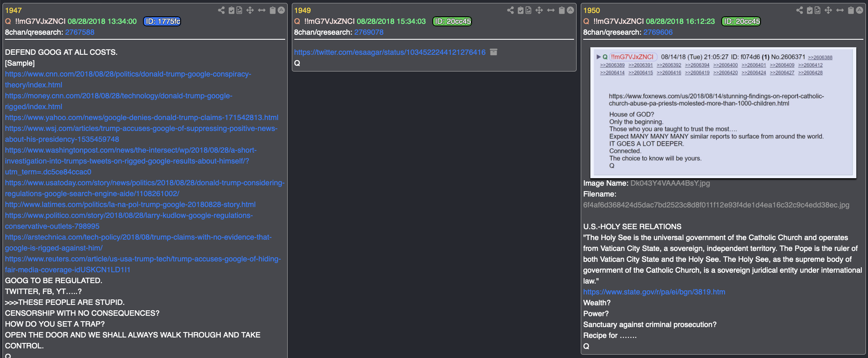The width and height of the screenshot is (868, 358).
Task: Click the clipboard-check icon on post 1947
Action: (231, 10)
